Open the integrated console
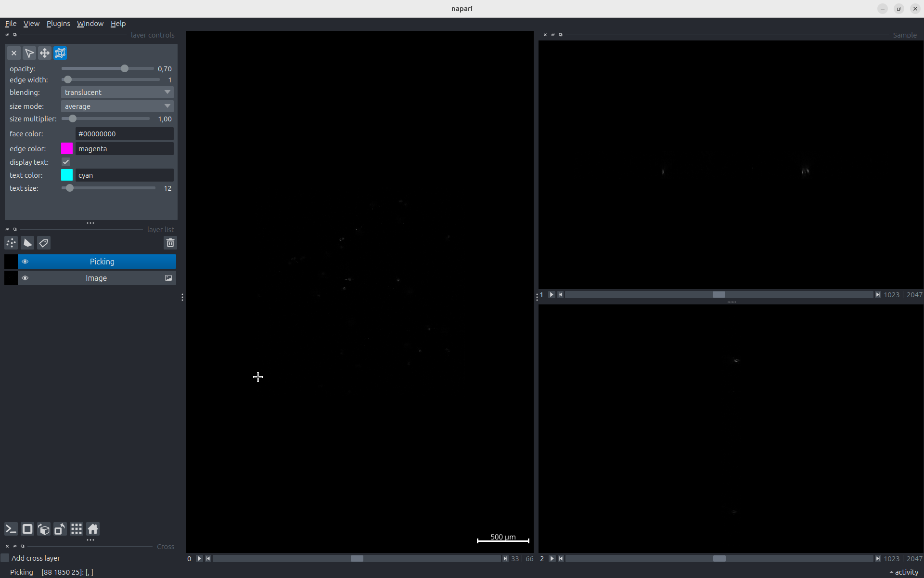This screenshot has width=924, height=578. tap(10, 529)
